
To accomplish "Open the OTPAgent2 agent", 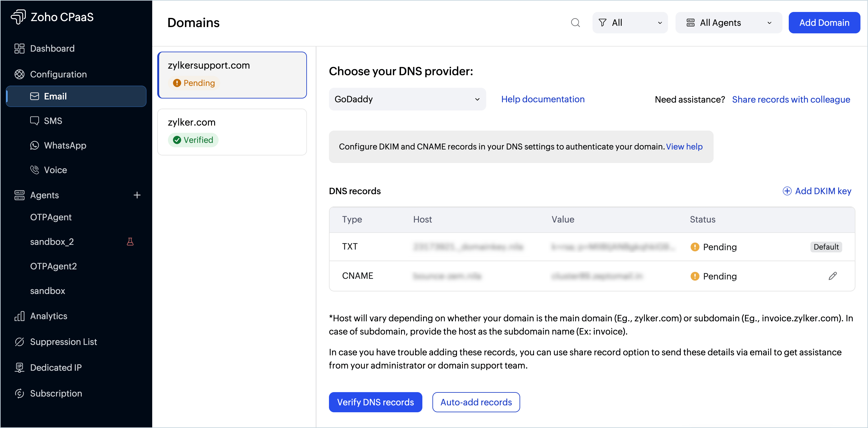I will pos(53,266).
